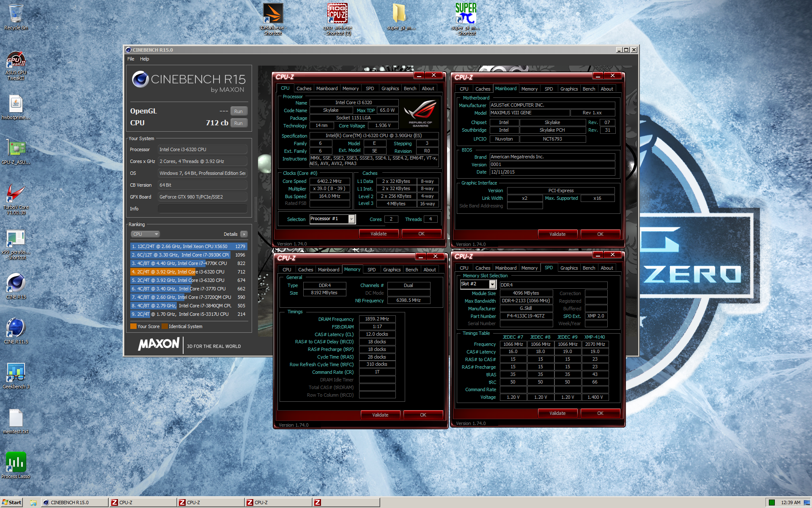Open Windows Explorer from taskbar
Viewport: 812px width, 508px height.
pyautogui.click(x=33, y=502)
